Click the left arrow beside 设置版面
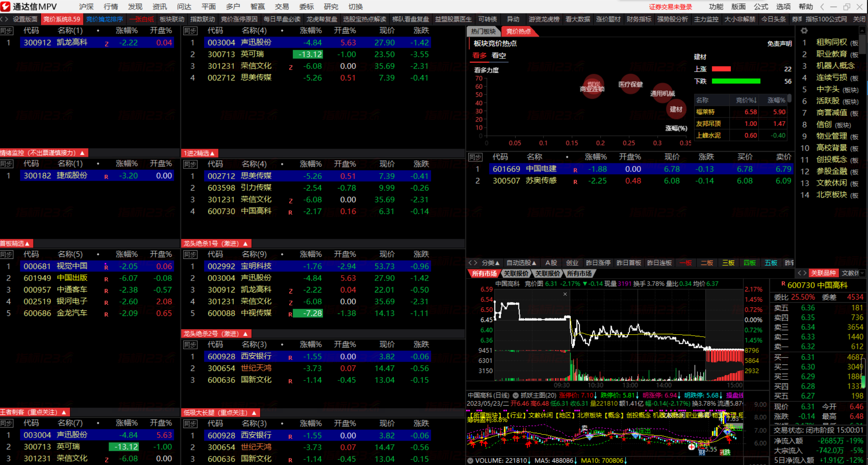Viewport: 868px width, 465px height. (2, 19)
